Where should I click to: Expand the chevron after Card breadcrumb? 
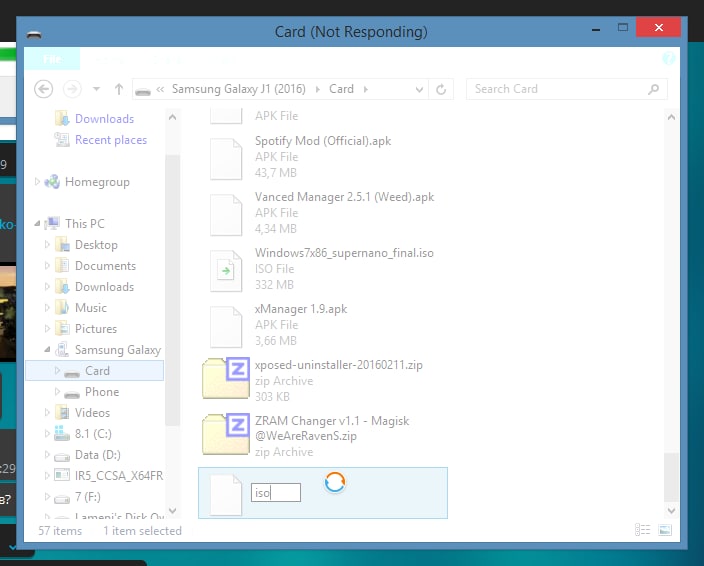(x=366, y=89)
